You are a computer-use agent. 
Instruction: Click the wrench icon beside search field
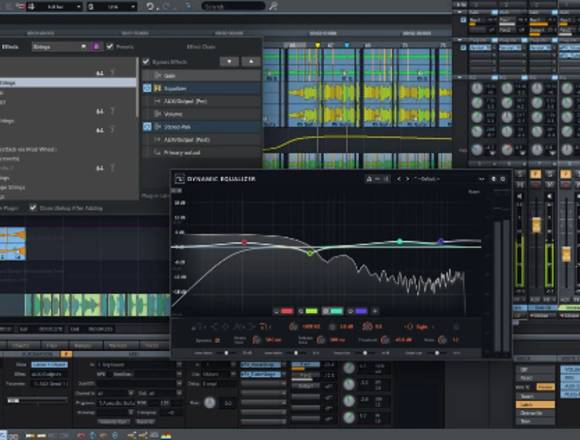point(273,6)
